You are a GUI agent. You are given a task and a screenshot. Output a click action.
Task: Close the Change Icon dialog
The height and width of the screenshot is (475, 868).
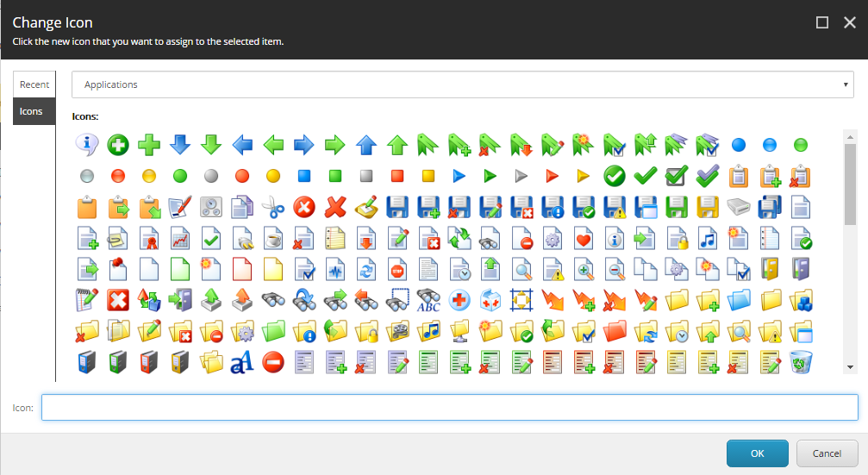pyautogui.click(x=850, y=22)
